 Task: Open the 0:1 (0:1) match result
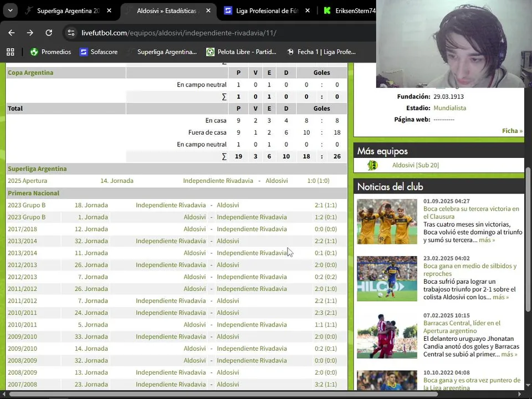coord(326,253)
